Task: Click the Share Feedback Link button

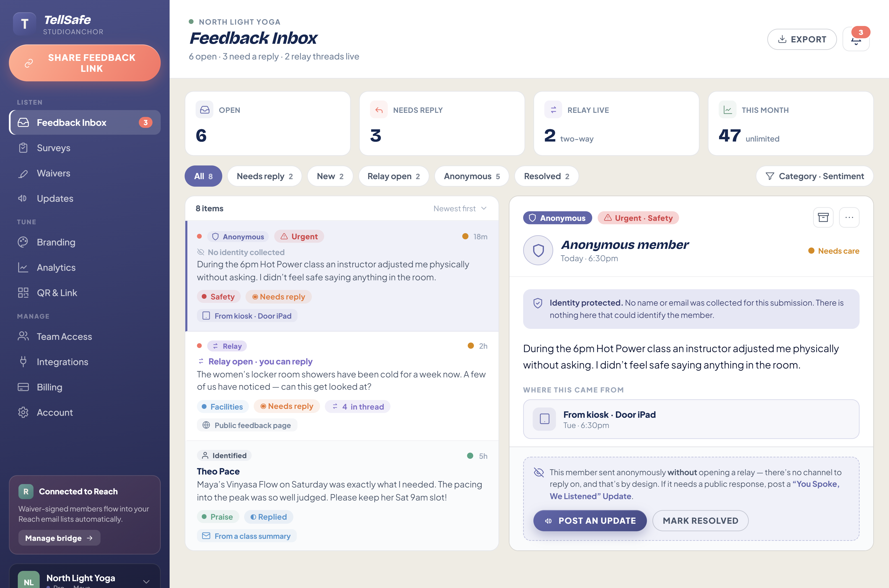Action: point(85,63)
